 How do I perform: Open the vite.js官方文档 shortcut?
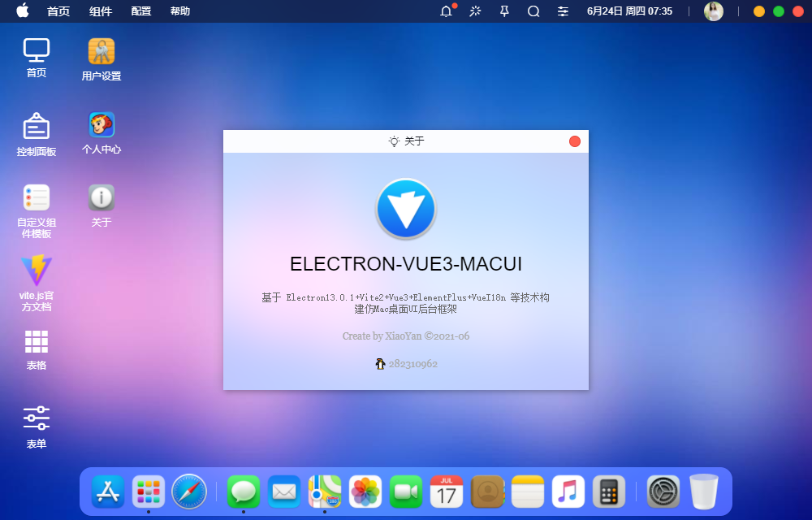(36, 276)
